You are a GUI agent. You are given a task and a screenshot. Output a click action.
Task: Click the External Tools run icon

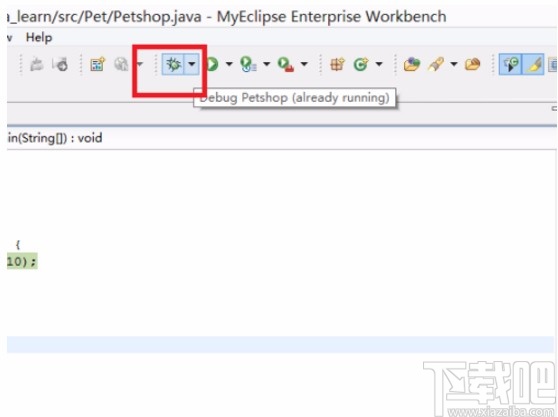pyautogui.click(x=286, y=64)
